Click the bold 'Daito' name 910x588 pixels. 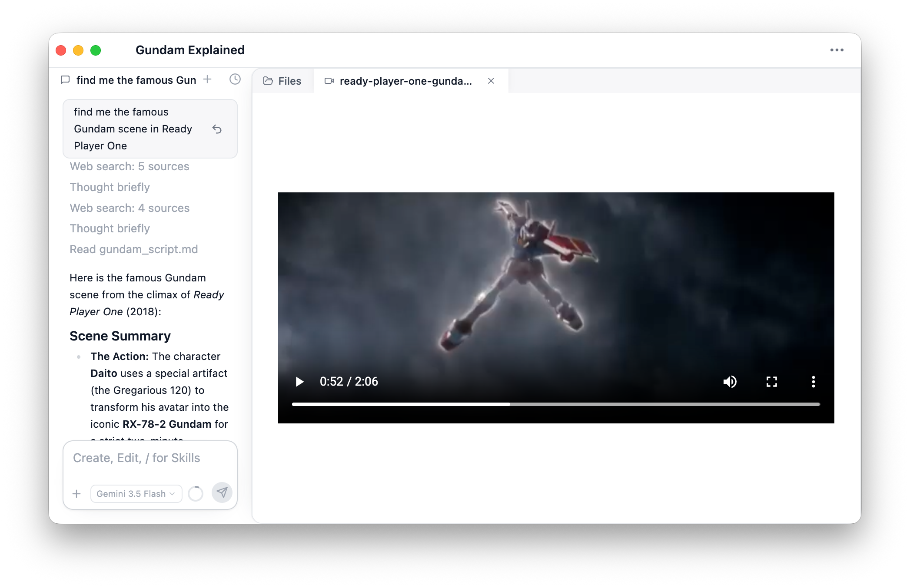(x=104, y=373)
